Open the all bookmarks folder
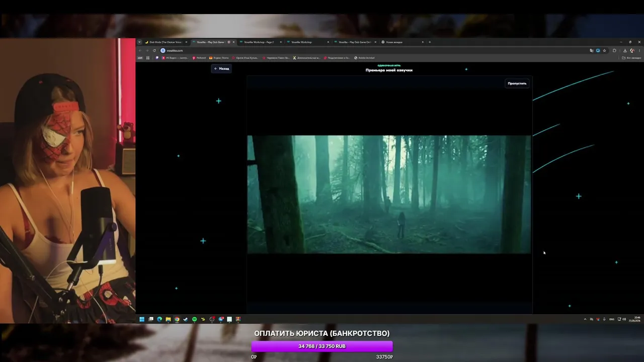 pyautogui.click(x=631, y=58)
